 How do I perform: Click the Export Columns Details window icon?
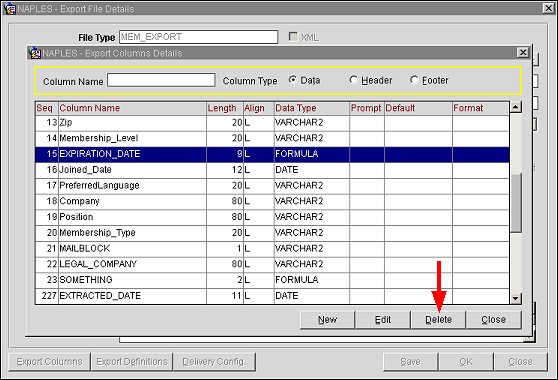35,53
